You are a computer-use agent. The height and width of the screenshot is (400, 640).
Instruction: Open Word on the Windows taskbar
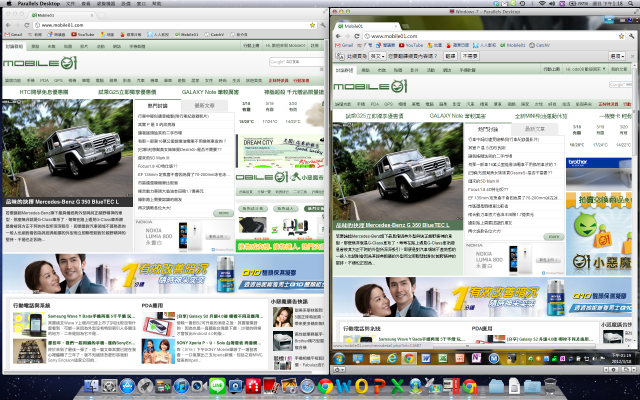click(426, 358)
